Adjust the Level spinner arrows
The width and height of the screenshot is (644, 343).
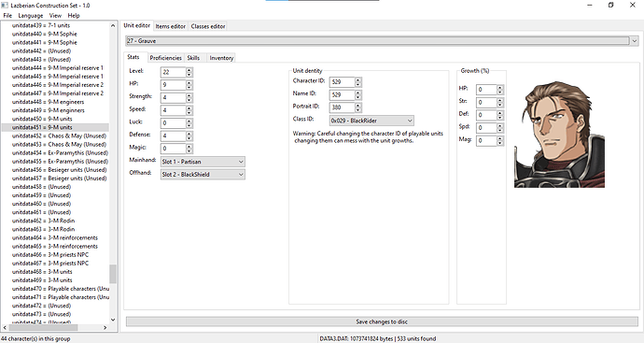coord(189,72)
